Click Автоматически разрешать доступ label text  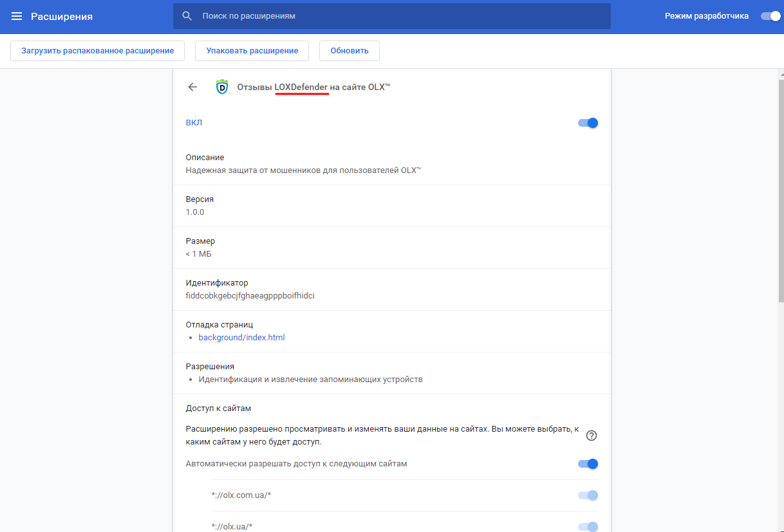(296, 464)
